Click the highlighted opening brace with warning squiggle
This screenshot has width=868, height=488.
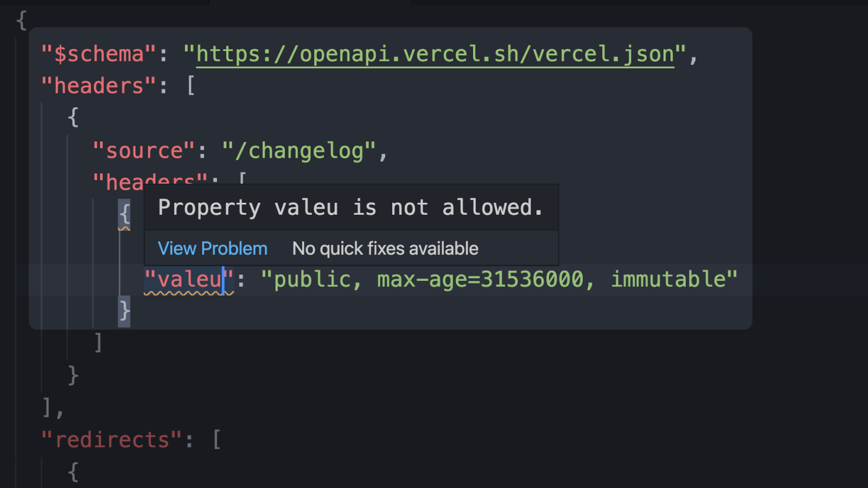point(124,215)
